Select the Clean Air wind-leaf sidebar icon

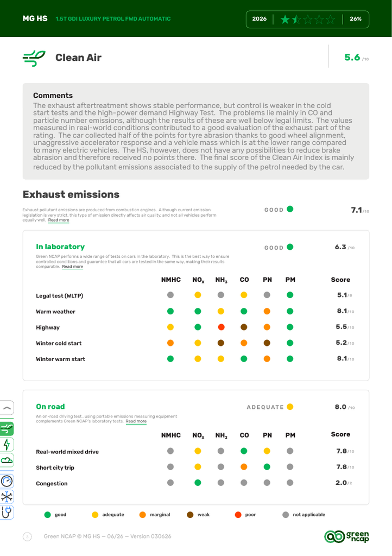[x=7, y=429]
